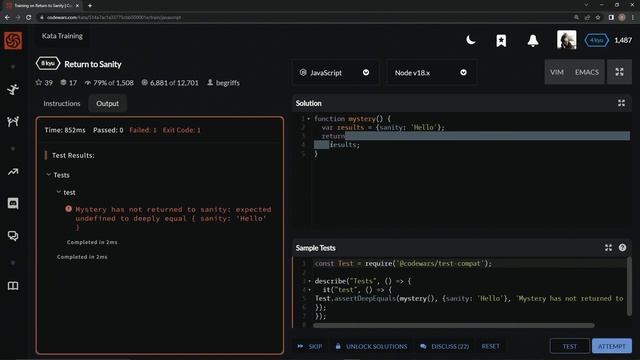640x360 pixels.
Task: Open the bookmarked kata icon in header
Action: 501,40
